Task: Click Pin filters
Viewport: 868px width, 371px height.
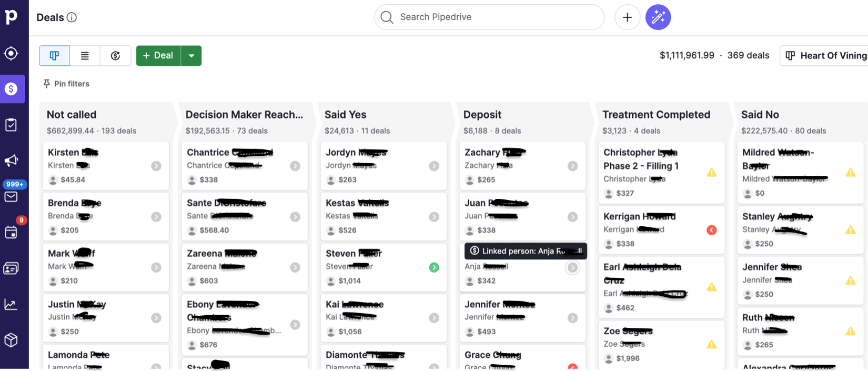Action: [66, 84]
